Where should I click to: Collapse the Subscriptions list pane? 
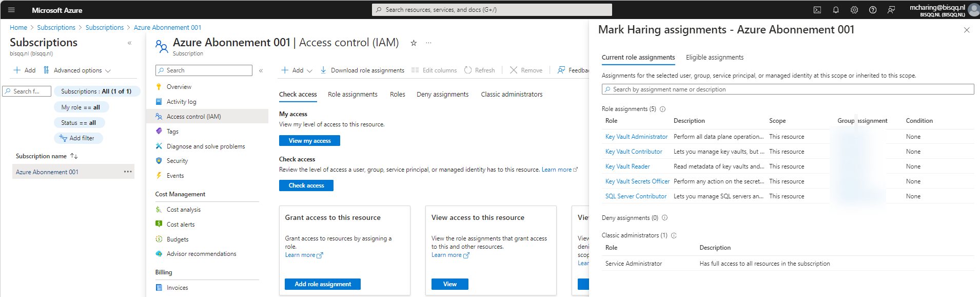[x=129, y=43]
